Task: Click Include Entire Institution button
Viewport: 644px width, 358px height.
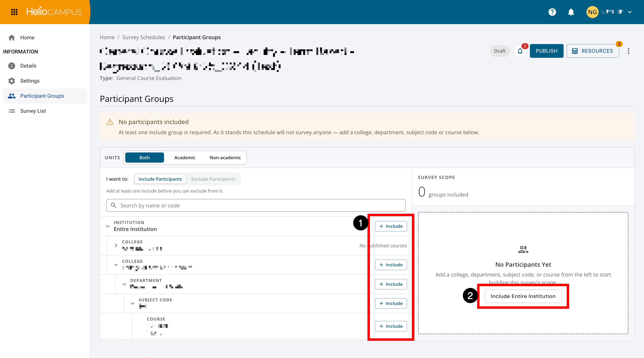Action: coord(523,296)
